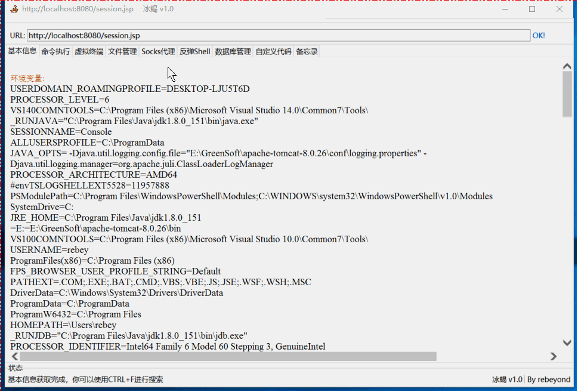This screenshot has height=392, width=578.
Task: Click the By rebeyond status bar label
Action: [x=549, y=379]
